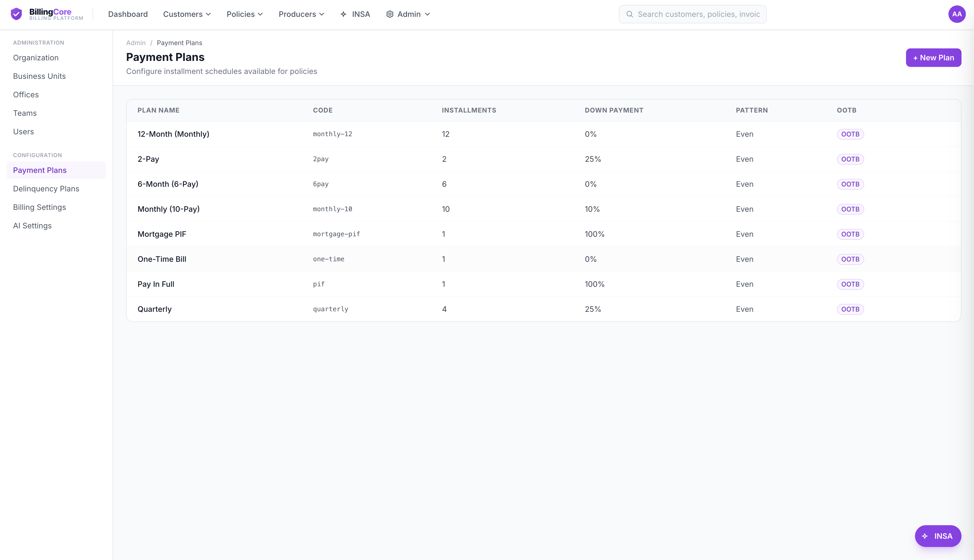This screenshot has height=560, width=974.
Task: Click the Down Payment column header
Action: point(614,110)
